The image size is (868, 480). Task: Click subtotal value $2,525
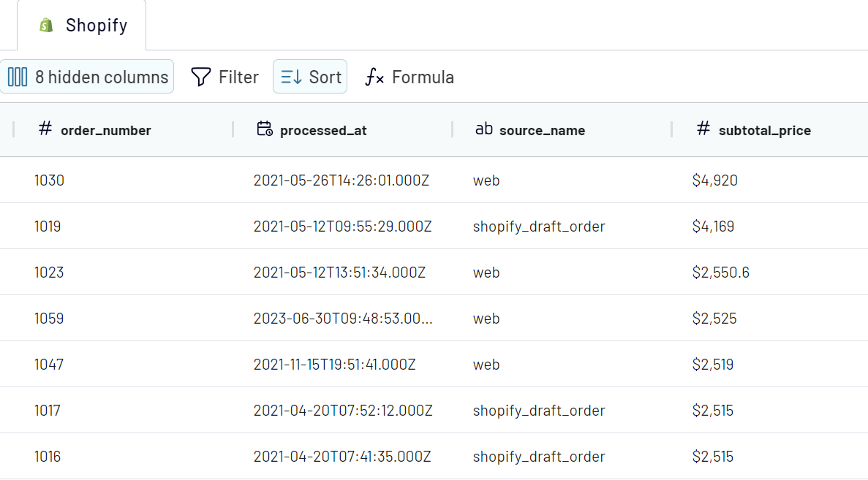714,318
